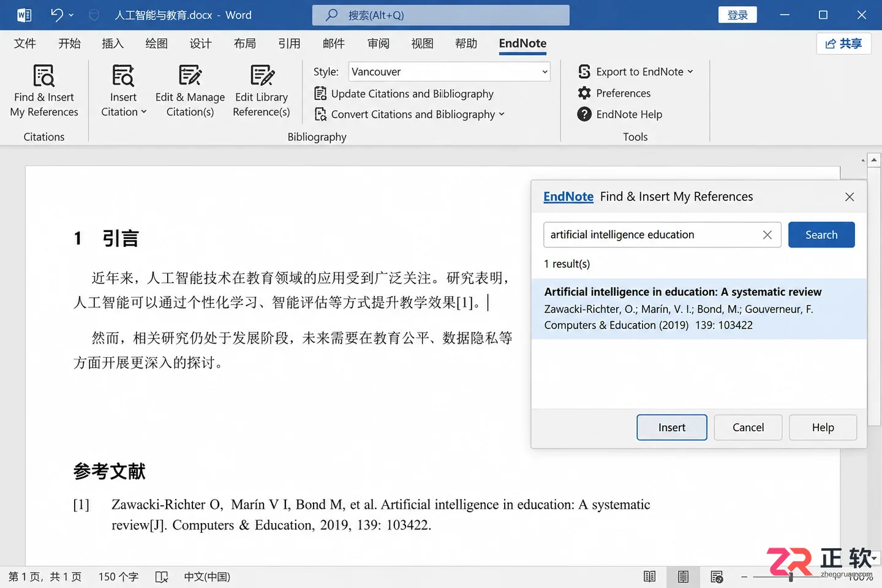Click language indicator 中文(中国)

click(207, 577)
